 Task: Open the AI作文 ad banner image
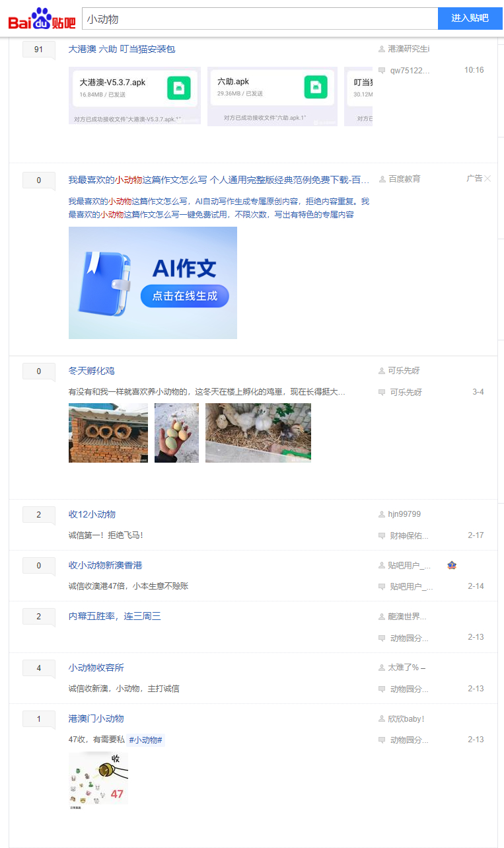153,283
